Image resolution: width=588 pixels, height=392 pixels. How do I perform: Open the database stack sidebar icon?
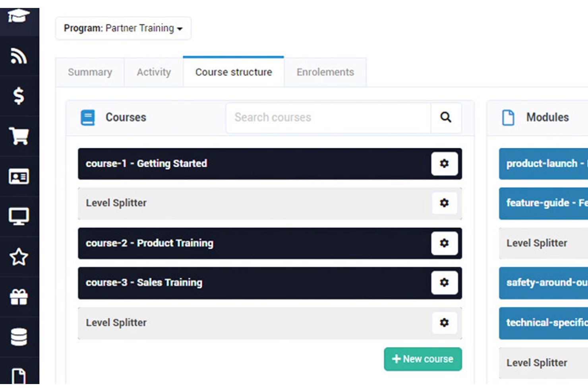pos(19,337)
